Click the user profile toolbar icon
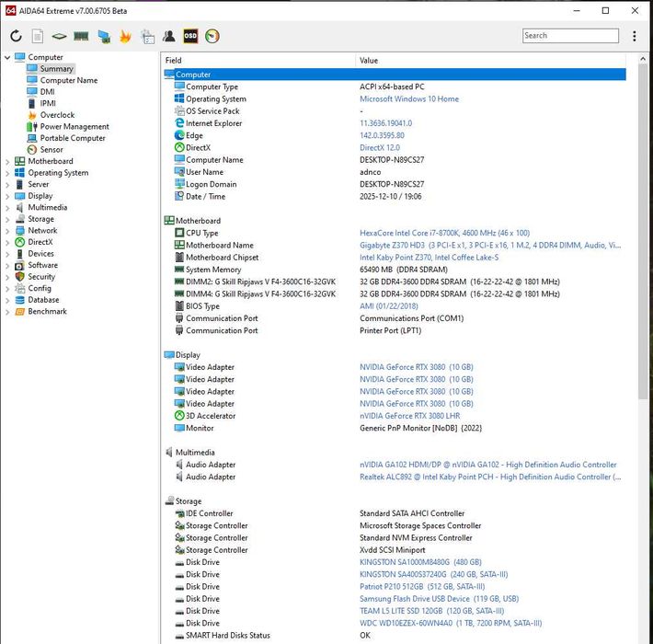The height and width of the screenshot is (644, 653). click(x=169, y=36)
